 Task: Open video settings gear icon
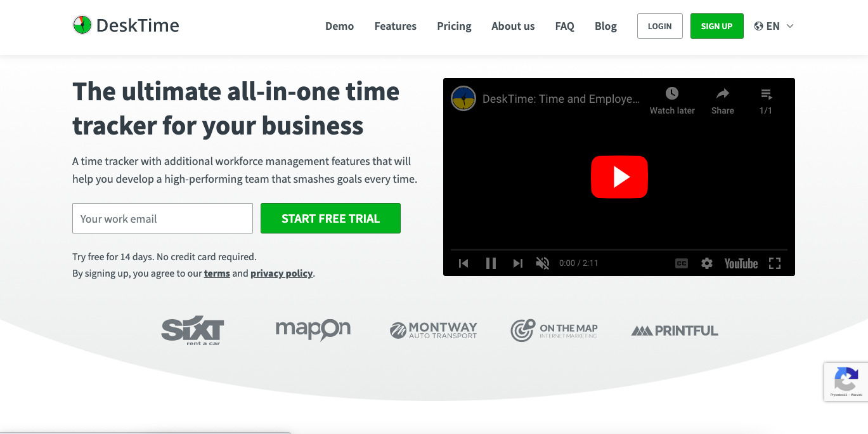(707, 263)
